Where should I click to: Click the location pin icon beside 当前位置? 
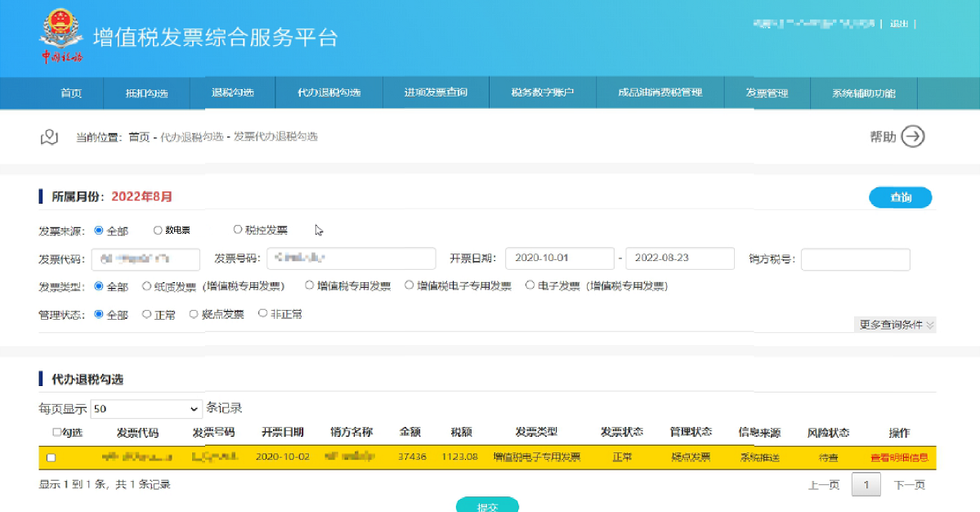49,137
